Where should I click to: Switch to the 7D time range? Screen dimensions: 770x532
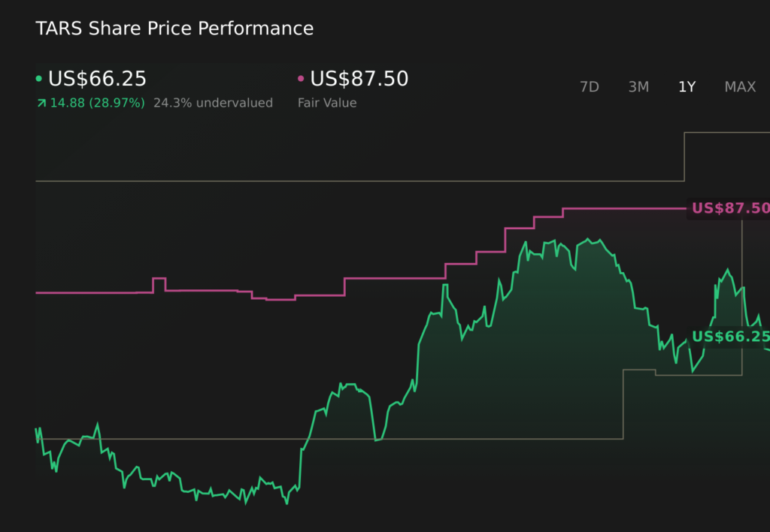click(x=590, y=87)
